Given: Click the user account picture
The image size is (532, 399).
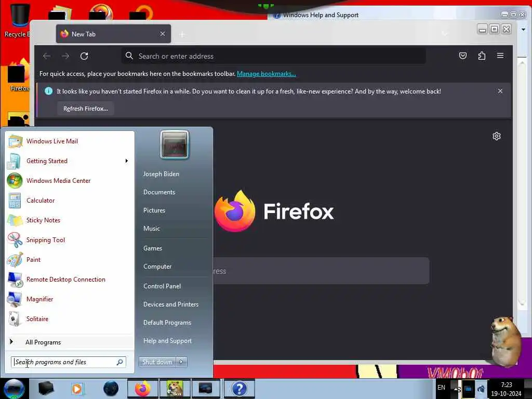Looking at the screenshot, I should pyautogui.click(x=175, y=144).
